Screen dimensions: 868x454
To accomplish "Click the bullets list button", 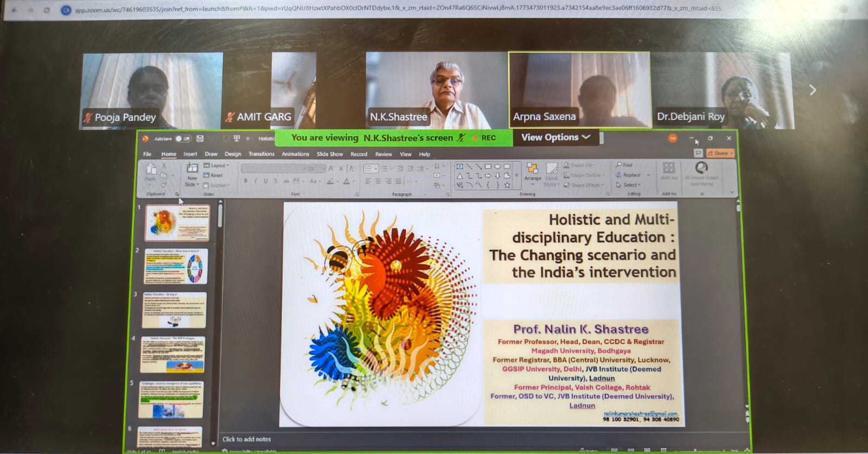I will (371, 168).
